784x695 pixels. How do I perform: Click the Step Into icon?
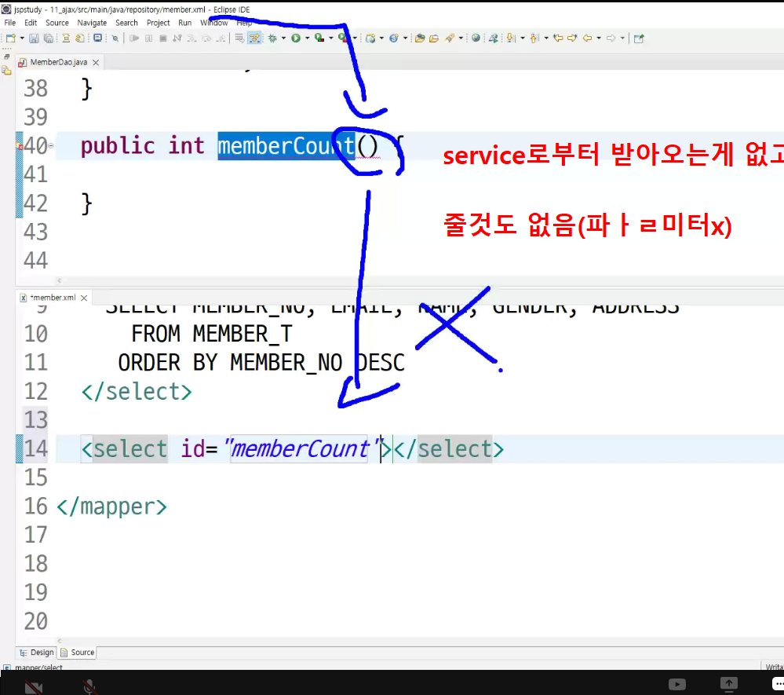coord(191,38)
